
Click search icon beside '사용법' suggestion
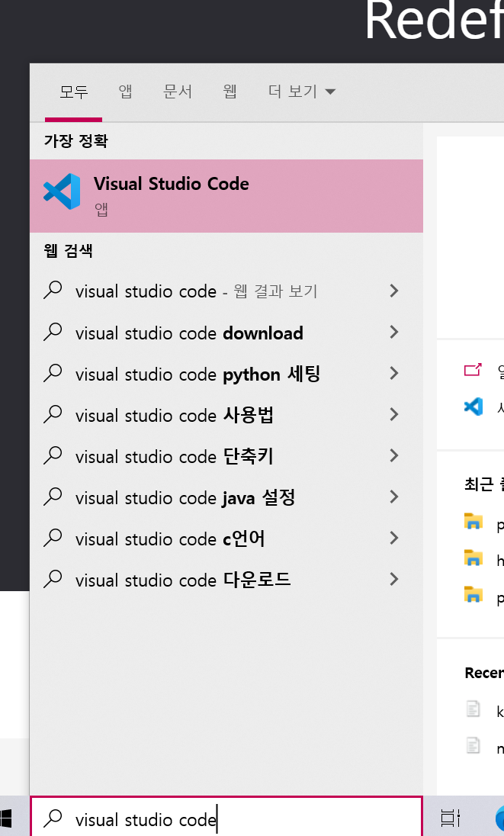[x=53, y=413]
